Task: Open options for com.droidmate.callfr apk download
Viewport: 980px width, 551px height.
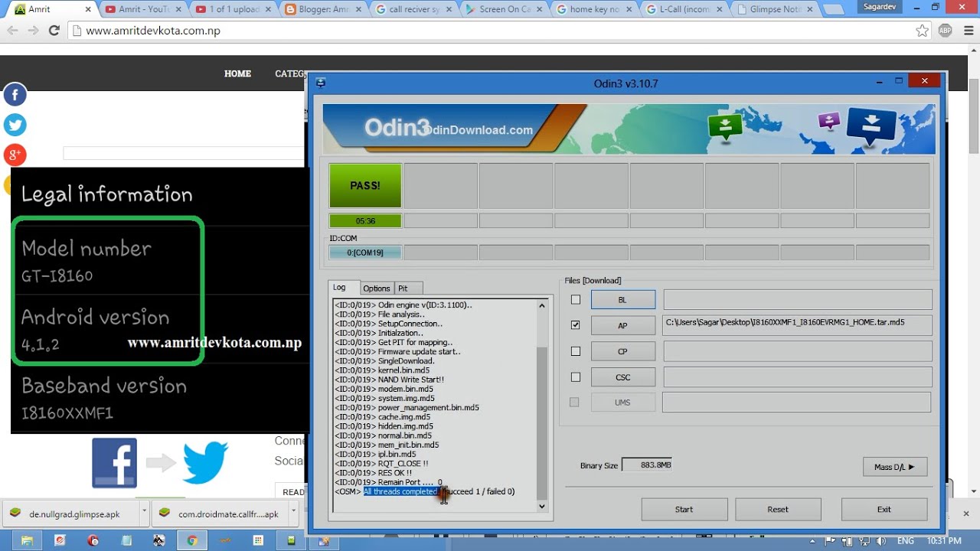Action: tap(293, 514)
